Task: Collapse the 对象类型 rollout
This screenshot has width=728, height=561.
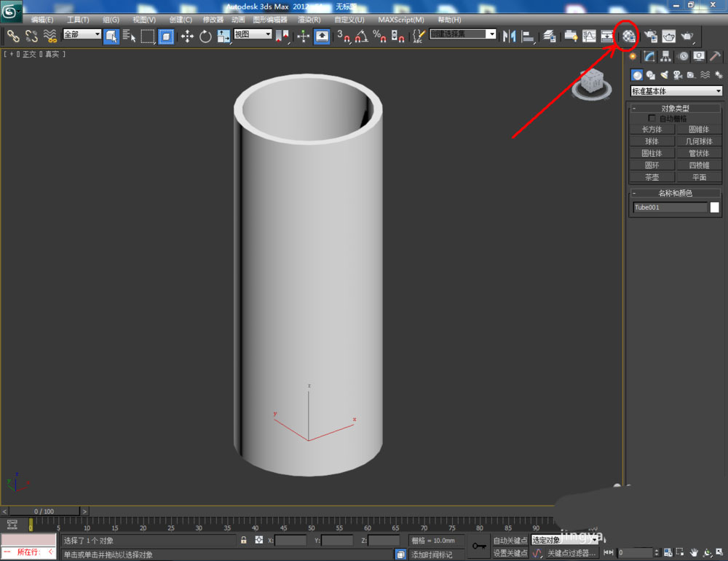Action: [676, 108]
